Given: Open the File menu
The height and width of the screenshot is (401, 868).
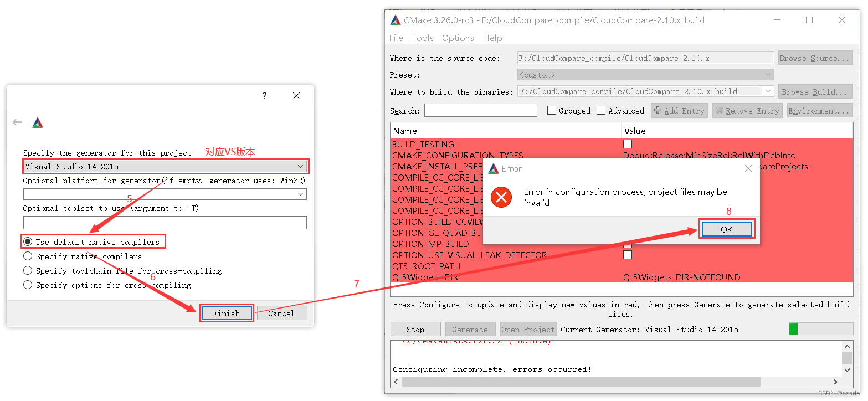Looking at the screenshot, I should (x=396, y=38).
